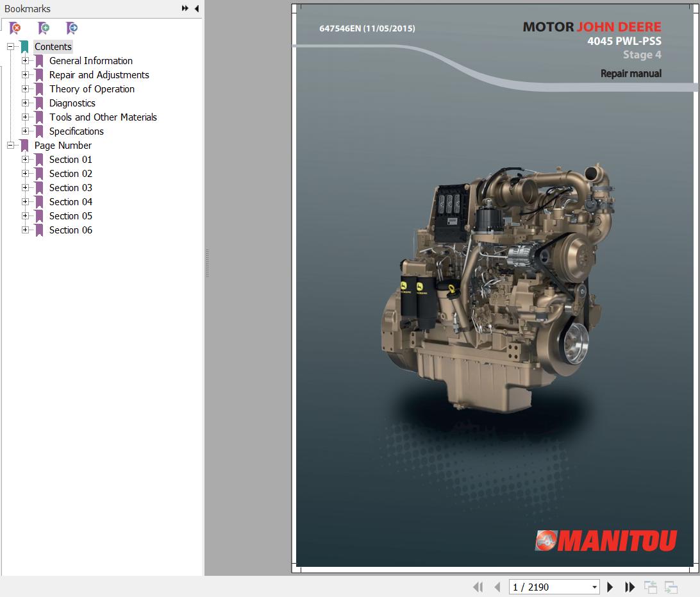Collapse the Bookmarks panel arrow
The image size is (700, 597).
coord(196,8)
